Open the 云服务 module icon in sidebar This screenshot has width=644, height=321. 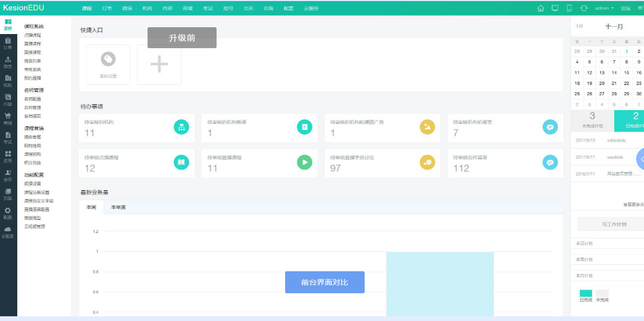tap(7, 233)
